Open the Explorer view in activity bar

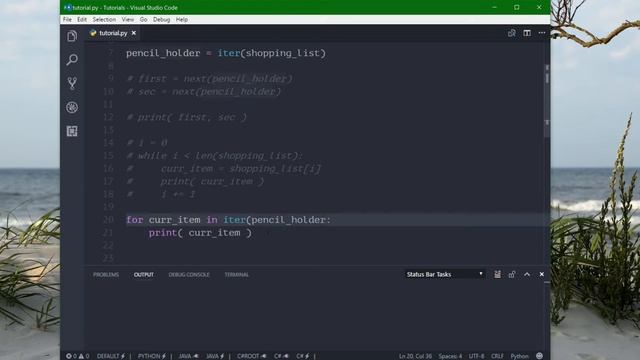tap(72, 36)
